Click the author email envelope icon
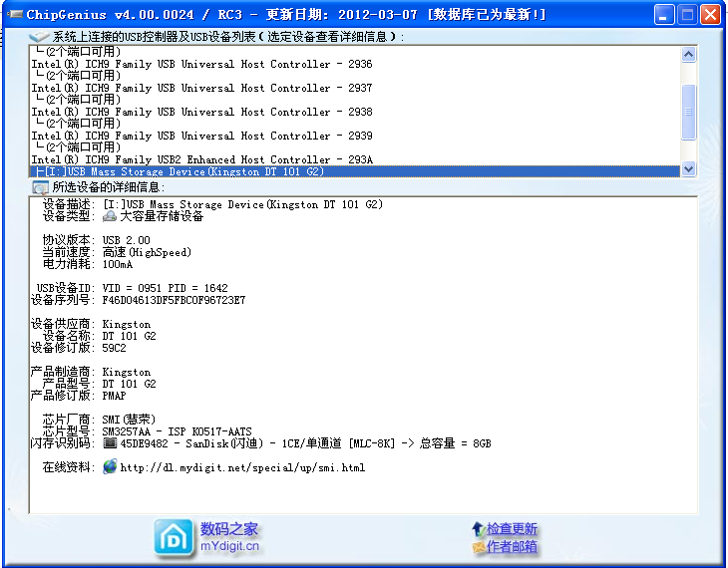This screenshot has height=568, width=728. pos(478,547)
